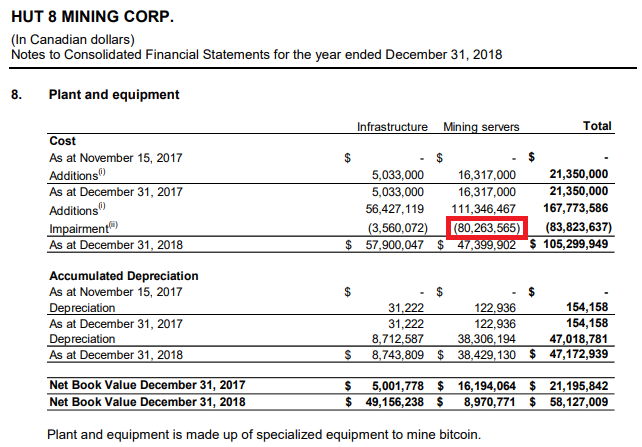Click the Impairment row label
Image resolution: width=642 pixels, height=447 pixels.
click(84, 228)
